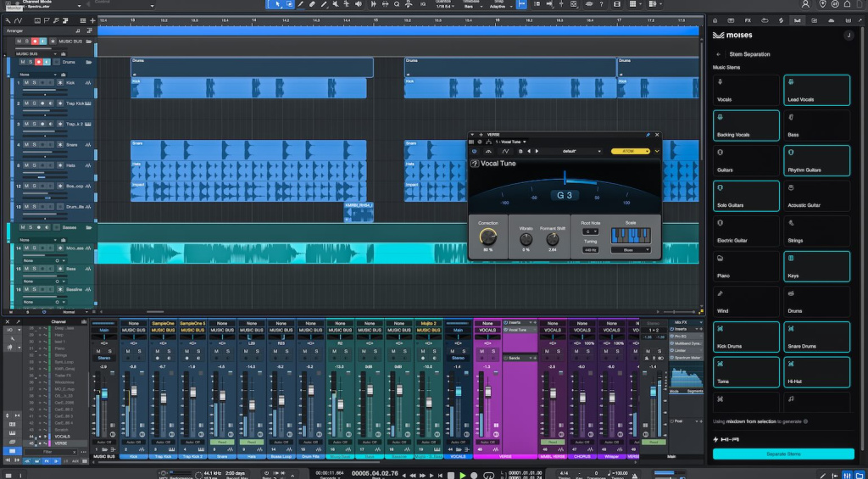Click the Play transport button
868x479 pixels.
click(463, 475)
